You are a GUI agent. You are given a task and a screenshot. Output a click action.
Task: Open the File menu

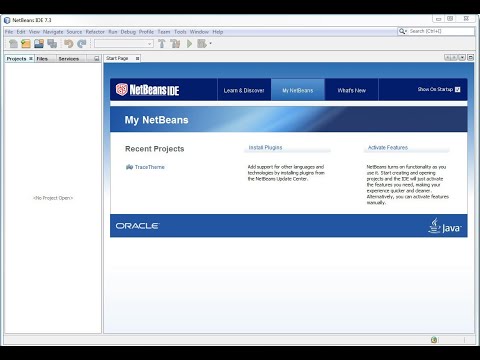click(x=9, y=32)
